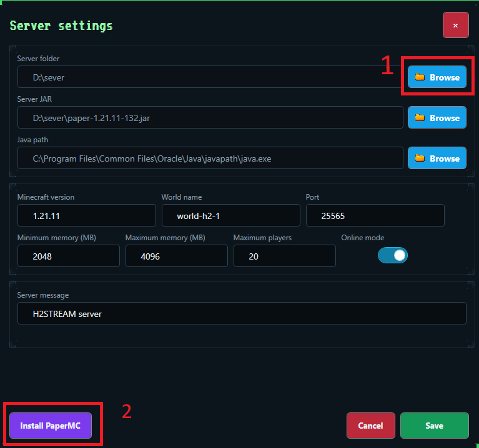Viewport: 479px width, 448px height.
Task: Browse for the Java path
Action: tap(437, 158)
